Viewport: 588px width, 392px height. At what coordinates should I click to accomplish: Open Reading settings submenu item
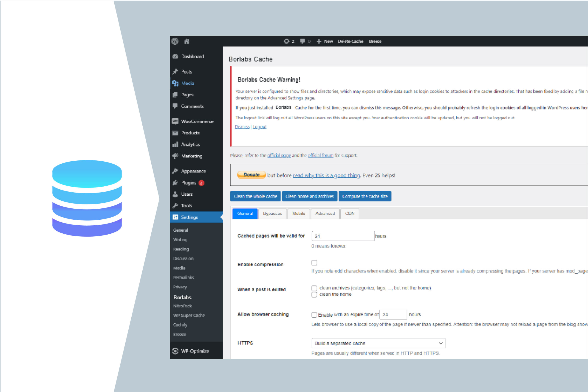[x=181, y=249]
